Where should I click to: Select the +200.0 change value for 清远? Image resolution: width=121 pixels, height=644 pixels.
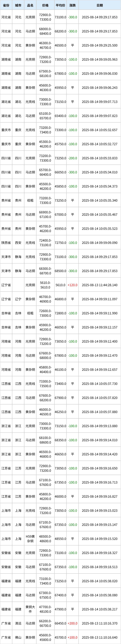[x=72, y=623]
